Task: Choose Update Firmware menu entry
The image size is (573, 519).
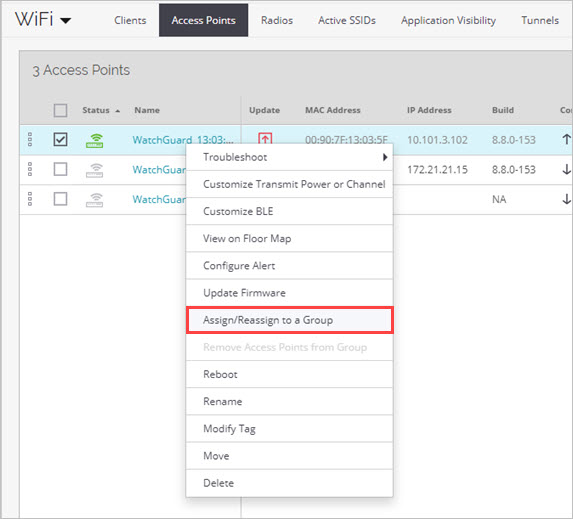Action: (289, 293)
